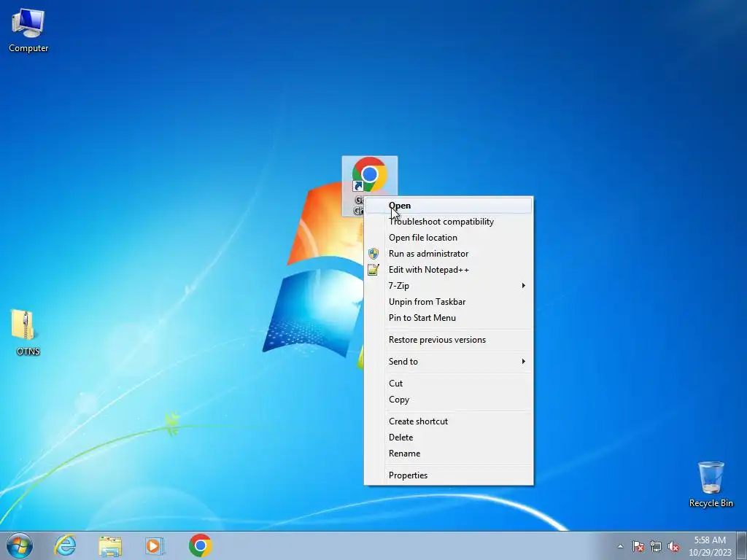Open the clock showing 5:58 AM
This screenshot has height=560, width=747.
[x=710, y=546]
